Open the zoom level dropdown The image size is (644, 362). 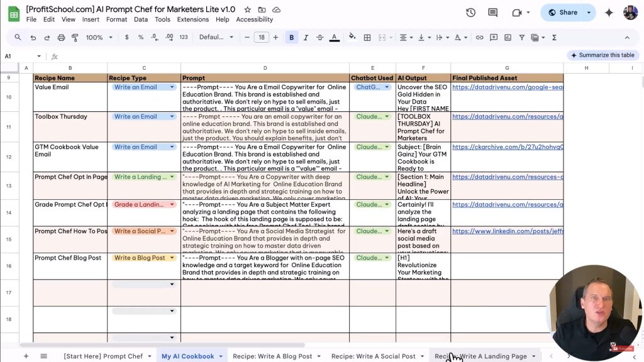(99, 37)
